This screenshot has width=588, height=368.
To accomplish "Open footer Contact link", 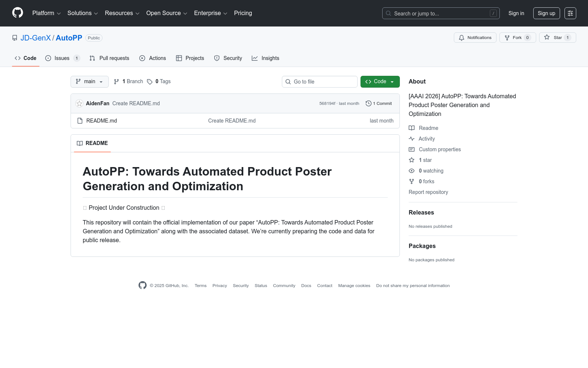I will [x=325, y=286].
